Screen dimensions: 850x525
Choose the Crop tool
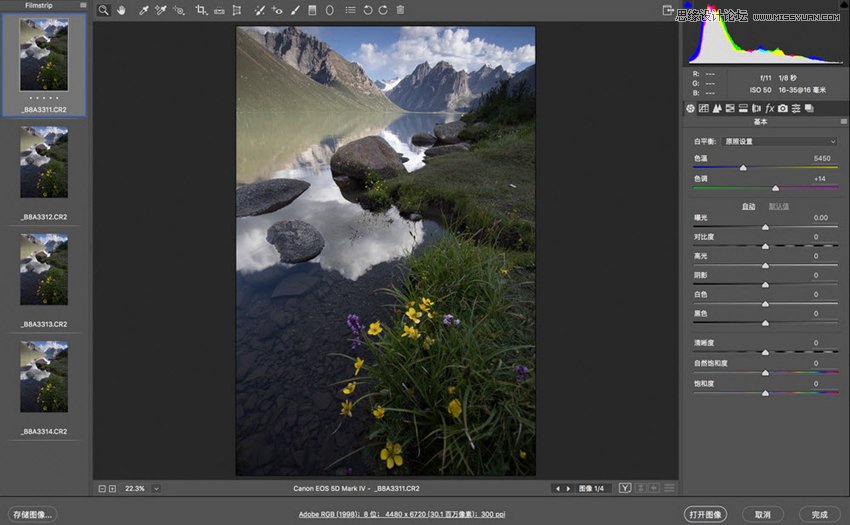(x=201, y=10)
